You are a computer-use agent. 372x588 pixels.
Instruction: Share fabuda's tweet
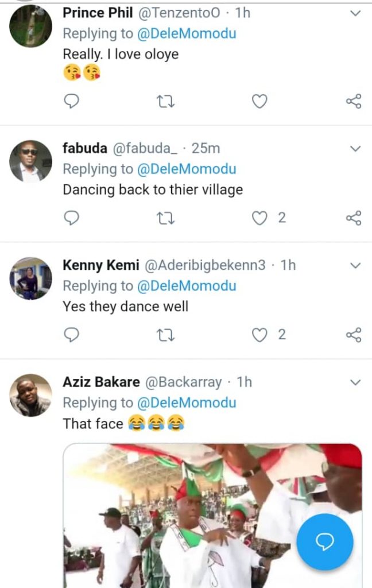(354, 218)
